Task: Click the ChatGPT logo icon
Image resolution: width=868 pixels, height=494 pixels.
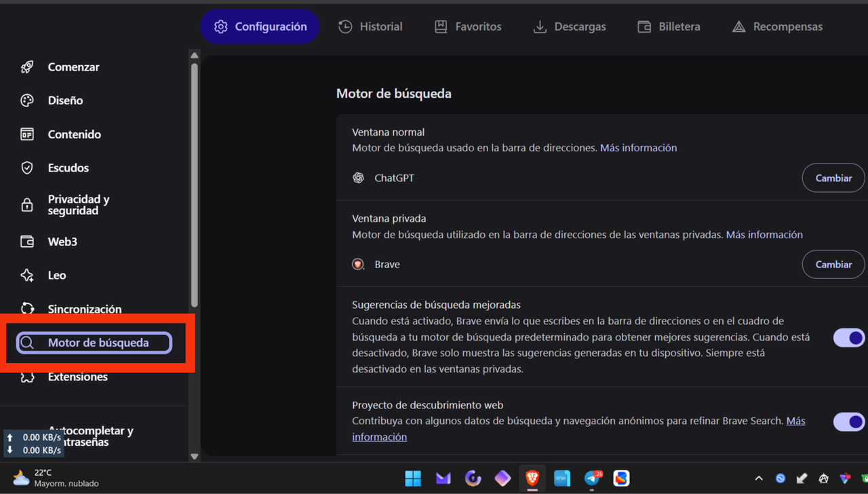Action: (359, 178)
